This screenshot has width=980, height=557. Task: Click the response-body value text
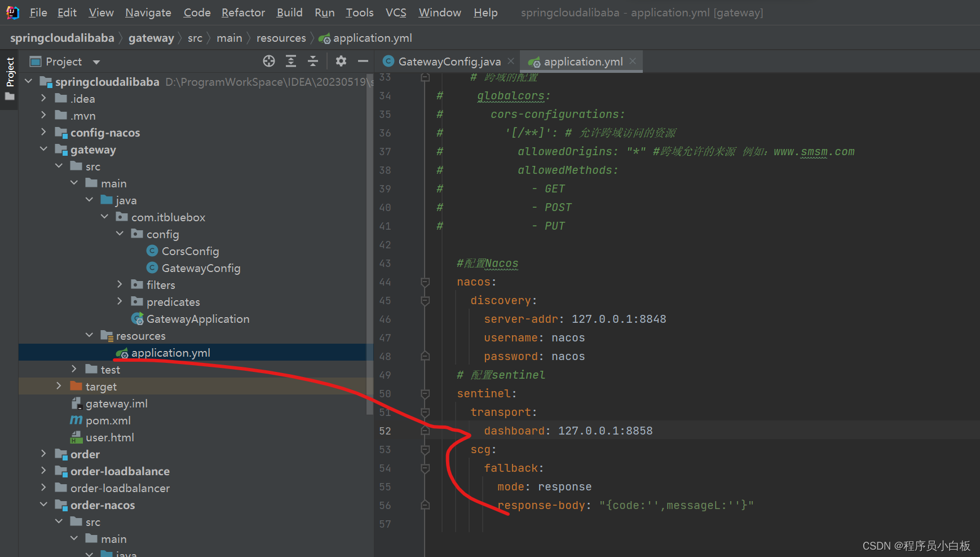click(x=676, y=505)
